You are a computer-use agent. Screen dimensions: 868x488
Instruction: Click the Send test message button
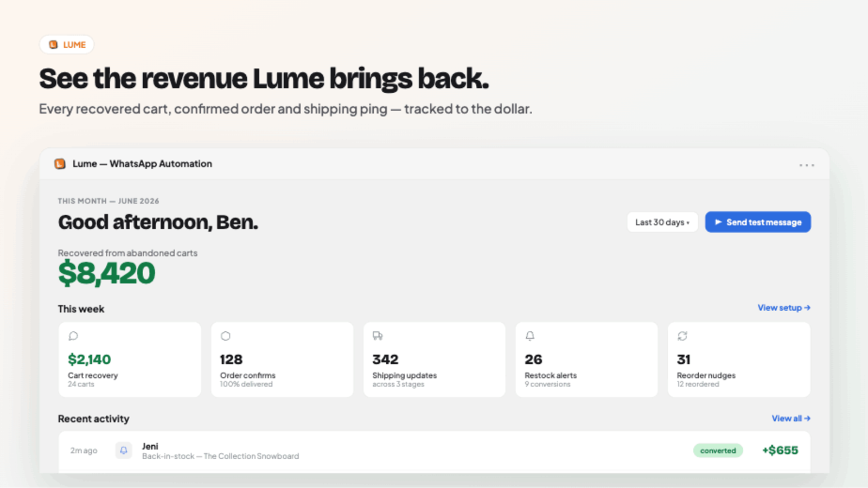tap(758, 222)
